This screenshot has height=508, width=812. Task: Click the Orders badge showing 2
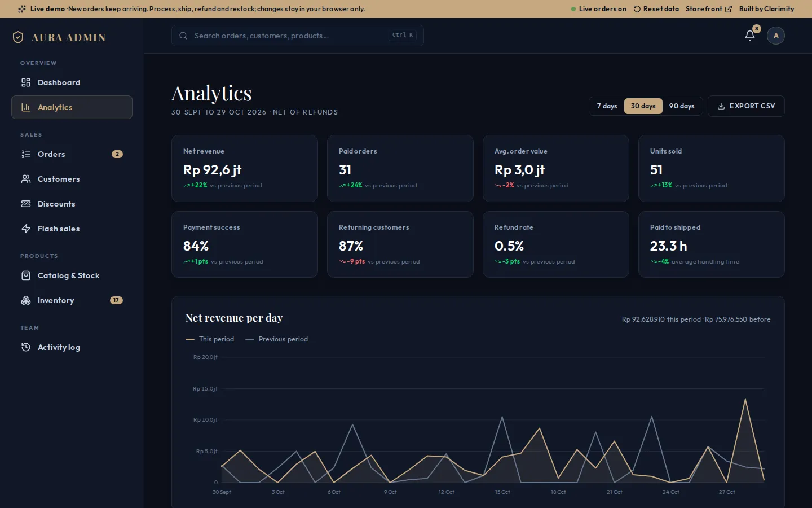(117, 154)
